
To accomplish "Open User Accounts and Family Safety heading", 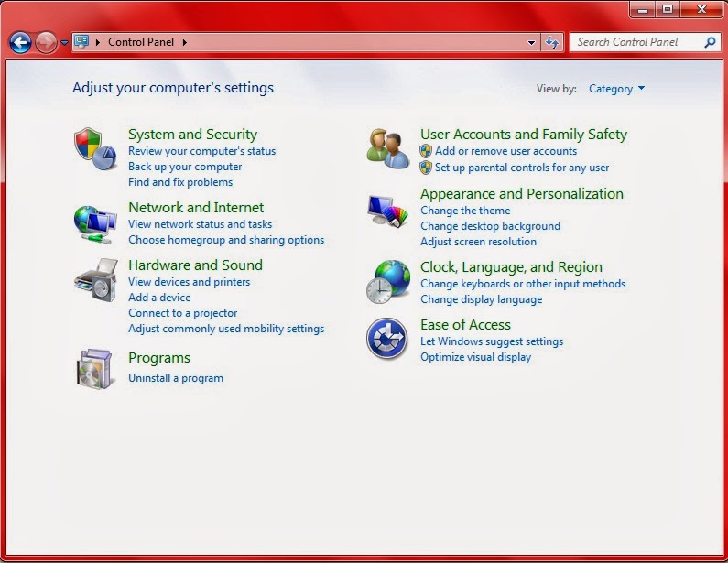I will [x=524, y=135].
